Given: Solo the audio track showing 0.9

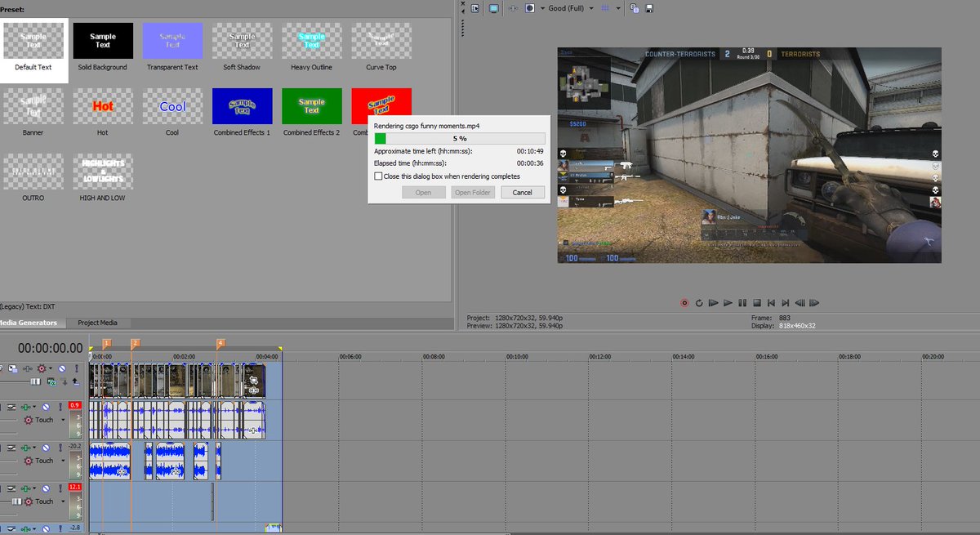Looking at the screenshot, I should [x=60, y=407].
